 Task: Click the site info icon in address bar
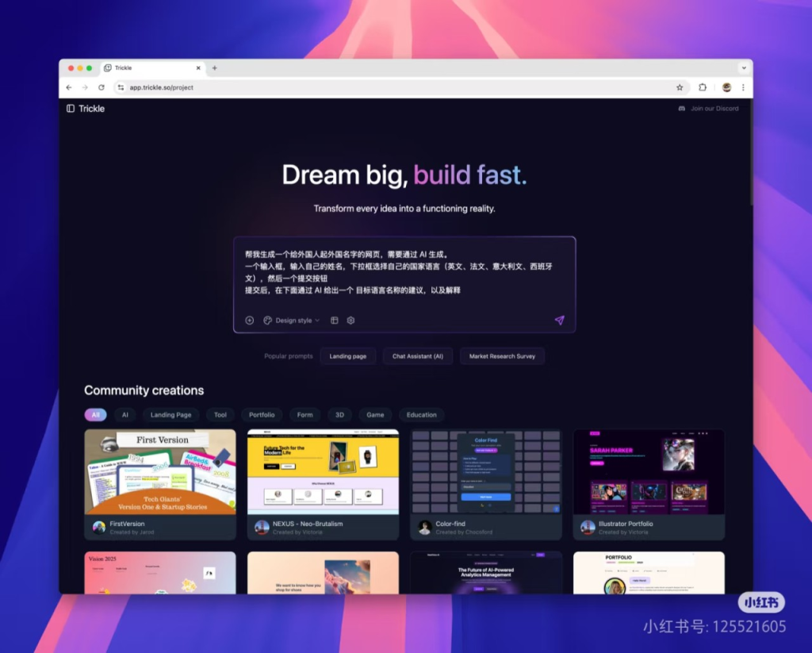click(x=121, y=87)
